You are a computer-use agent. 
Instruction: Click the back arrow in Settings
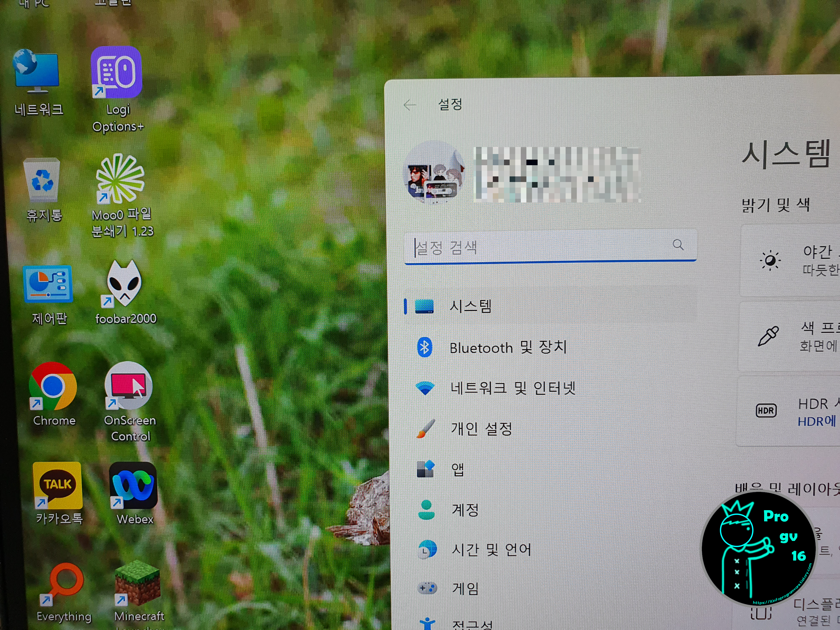tap(410, 105)
